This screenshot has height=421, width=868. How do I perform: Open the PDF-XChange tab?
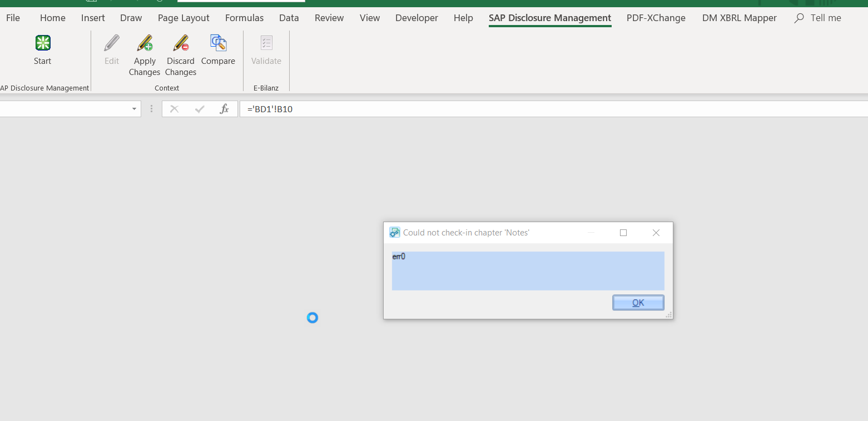coord(656,18)
